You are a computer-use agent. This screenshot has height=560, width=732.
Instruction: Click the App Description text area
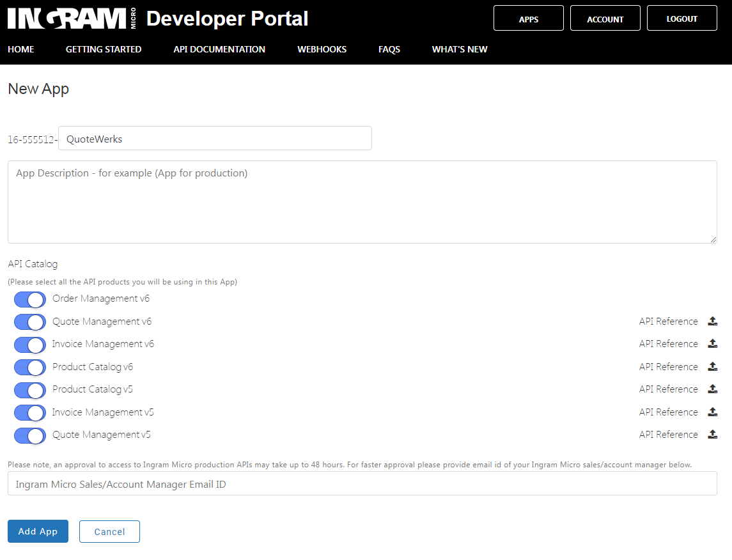pyautogui.click(x=362, y=202)
